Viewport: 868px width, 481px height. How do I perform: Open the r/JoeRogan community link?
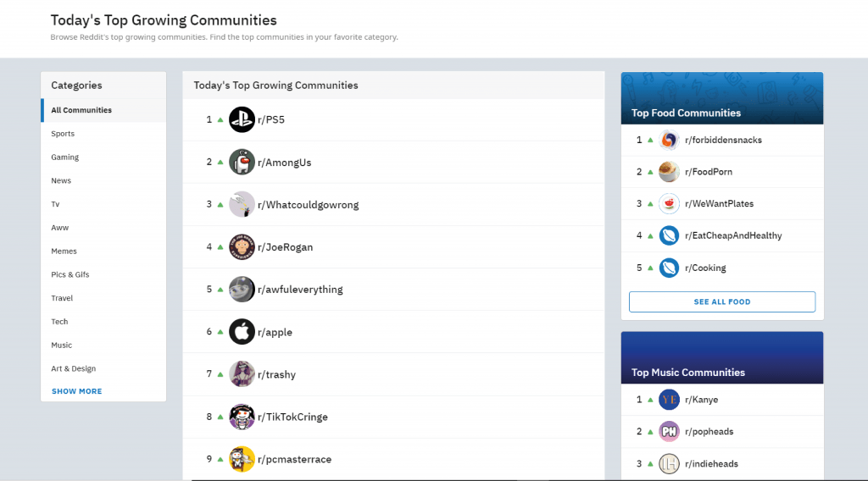[x=285, y=247]
